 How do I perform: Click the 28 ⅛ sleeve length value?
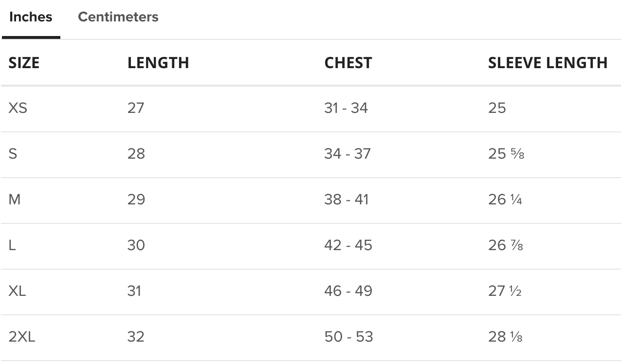505,337
